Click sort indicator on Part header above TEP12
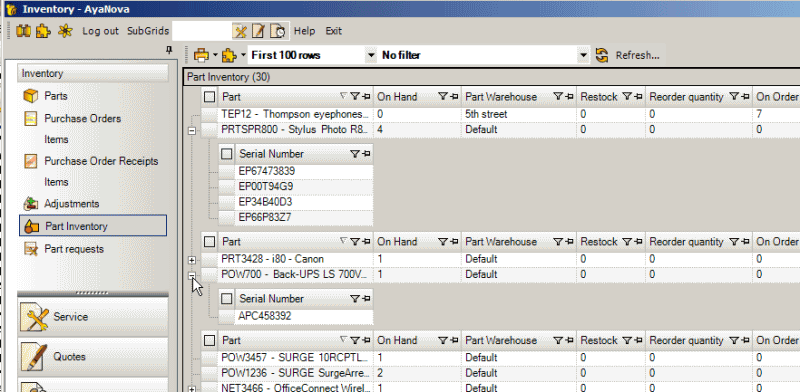 pos(343,96)
